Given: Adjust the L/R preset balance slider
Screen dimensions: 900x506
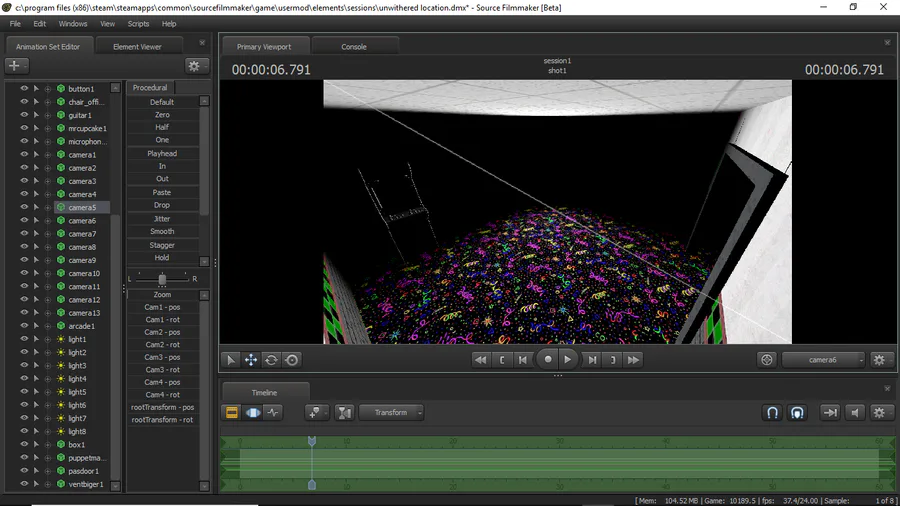Looking at the screenshot, I should (161, 278).
